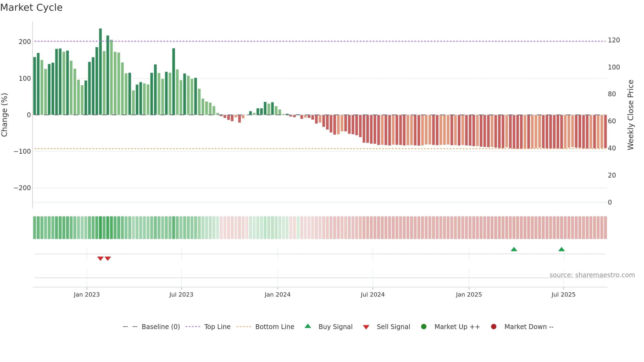Viewport: 644px width, 362px height.
Task: Click the Jan 2024 axis label
Action: coord(277,295)
